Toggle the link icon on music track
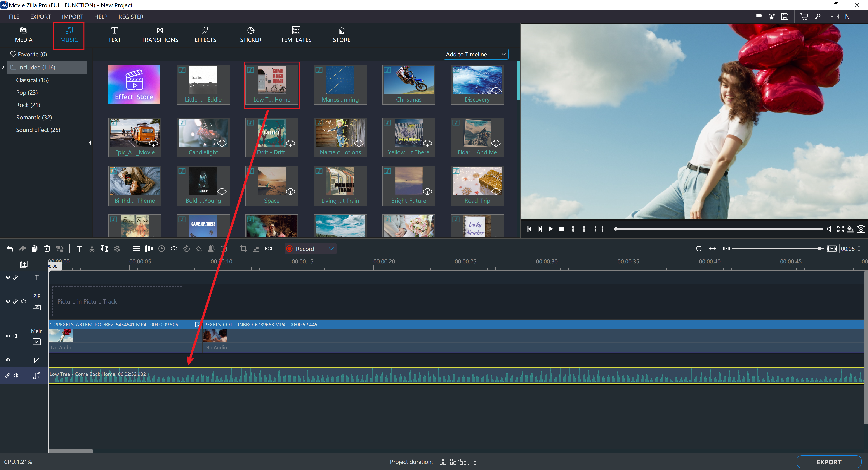 click(x=7, y=375)
